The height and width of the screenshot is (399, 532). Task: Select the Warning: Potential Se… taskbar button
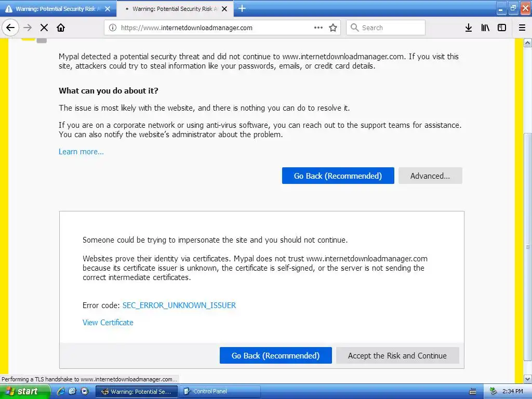click(x=137, y=392)
